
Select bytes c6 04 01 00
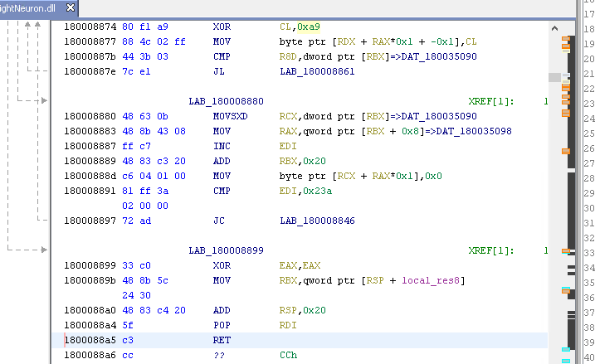(154, 176)
